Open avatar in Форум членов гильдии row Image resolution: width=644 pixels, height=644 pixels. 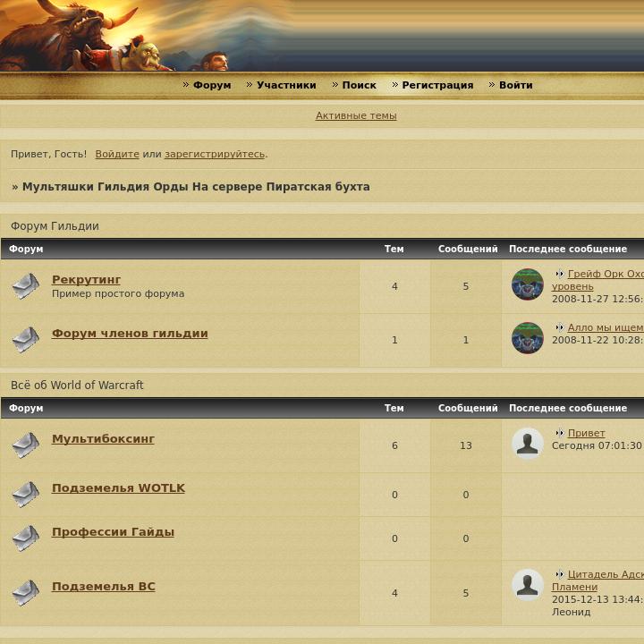click(x=528, y=338)
